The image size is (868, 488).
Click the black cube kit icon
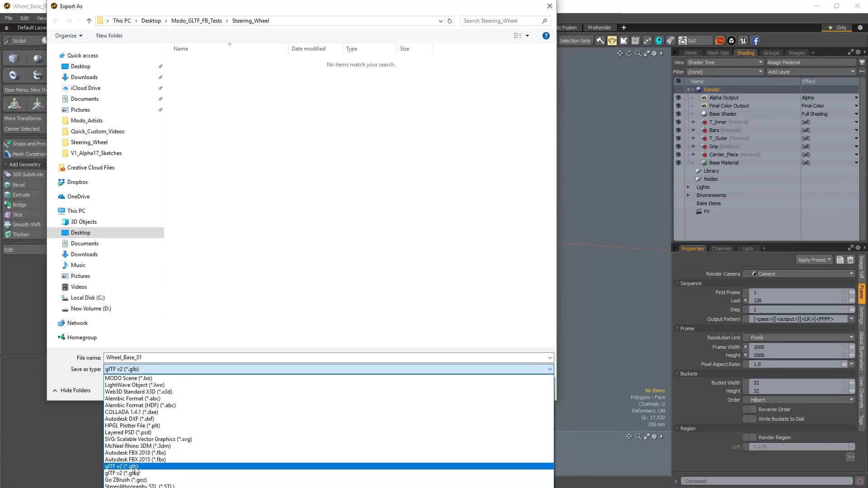click(731, 41)
